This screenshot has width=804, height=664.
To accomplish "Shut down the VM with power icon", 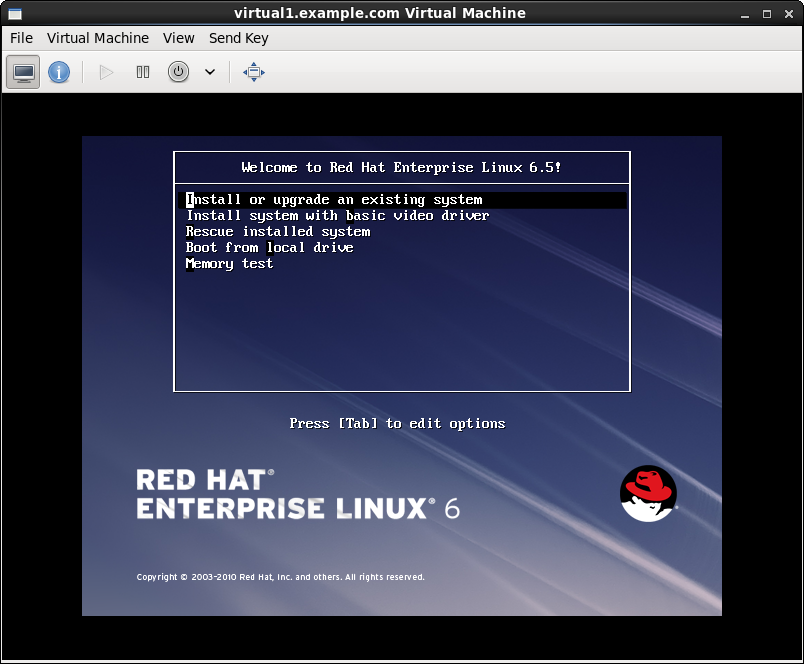I will (x=178, y=71).
